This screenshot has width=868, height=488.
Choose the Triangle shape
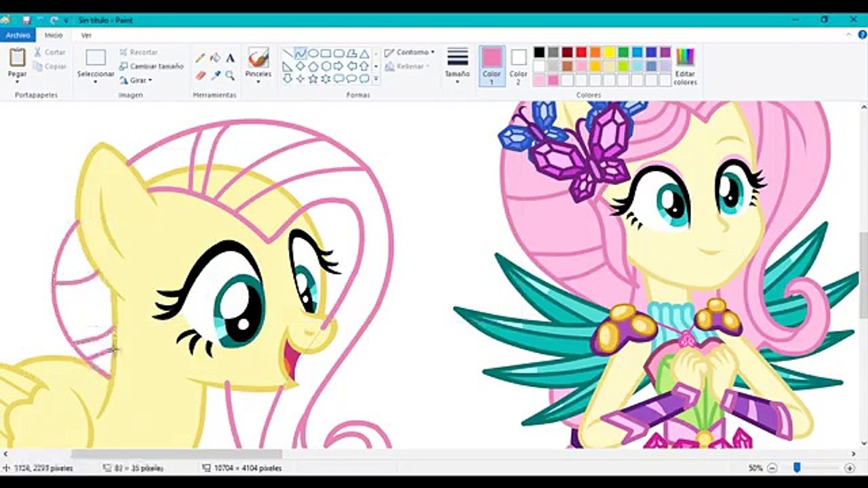point(364,54)
